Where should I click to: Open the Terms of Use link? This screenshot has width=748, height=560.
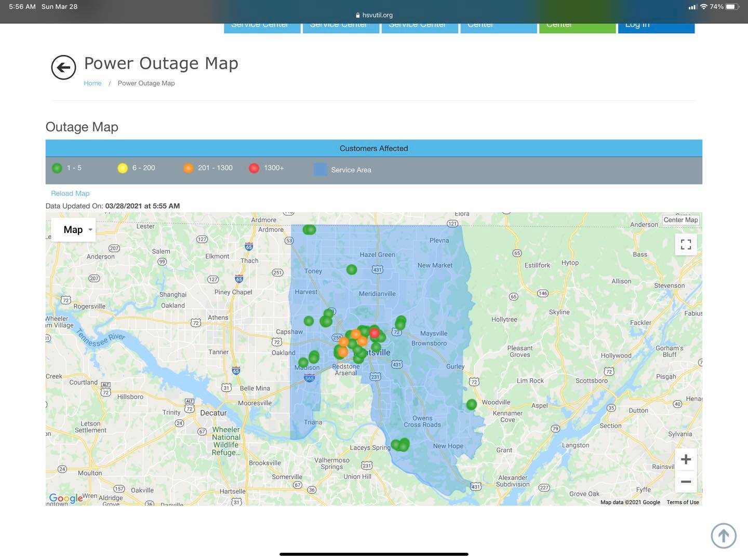pos(683,502)
